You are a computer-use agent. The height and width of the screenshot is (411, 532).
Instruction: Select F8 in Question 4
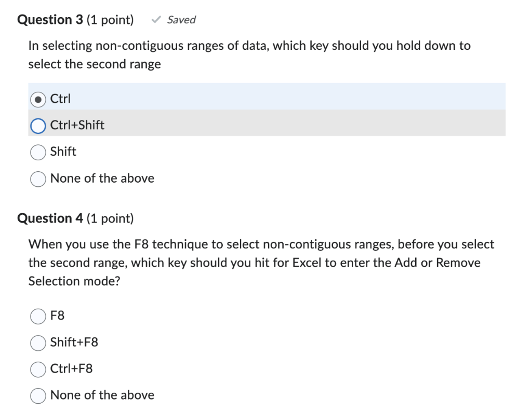tap(38, 316)
